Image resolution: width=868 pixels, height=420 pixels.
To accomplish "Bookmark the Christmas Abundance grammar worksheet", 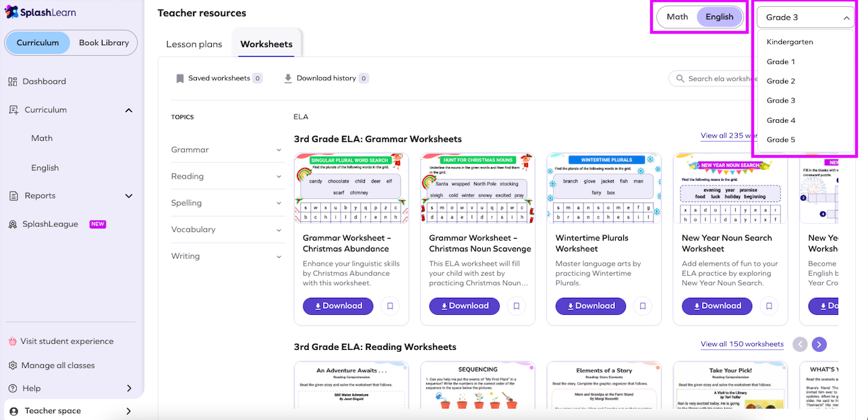I will (x=390, y=306).
